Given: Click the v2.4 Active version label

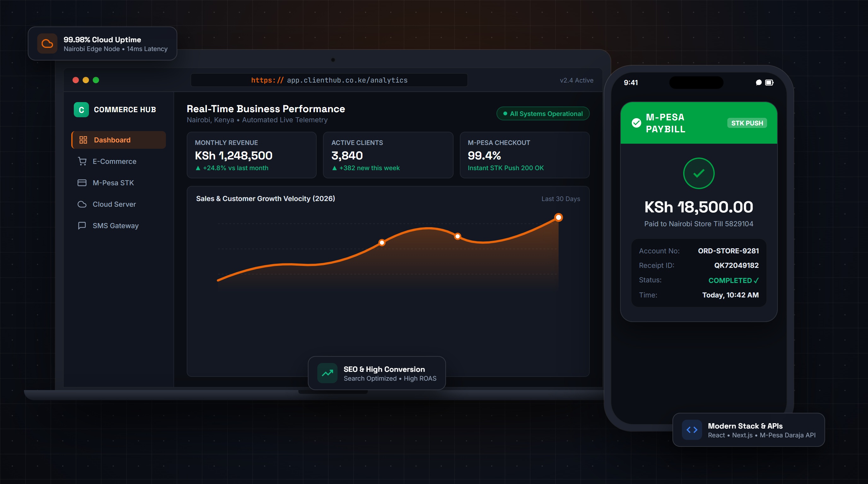Looking at the screenshot, I should click(577, 80).
